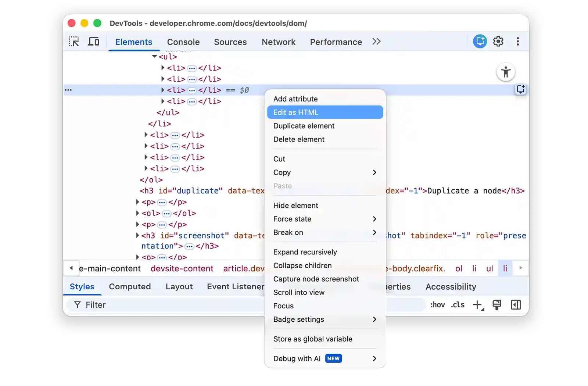
Task: Toggle element states with the :hov button
Action: click(x=437, y=305)
